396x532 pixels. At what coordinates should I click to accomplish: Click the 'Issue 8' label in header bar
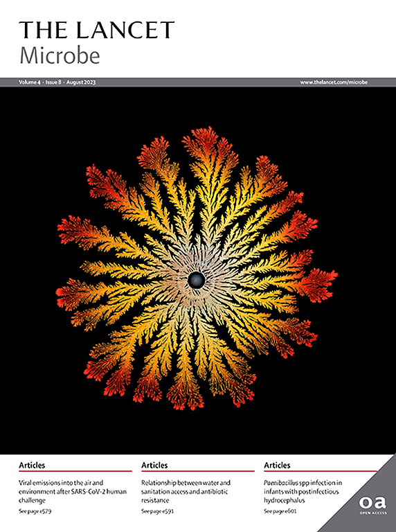53,82
